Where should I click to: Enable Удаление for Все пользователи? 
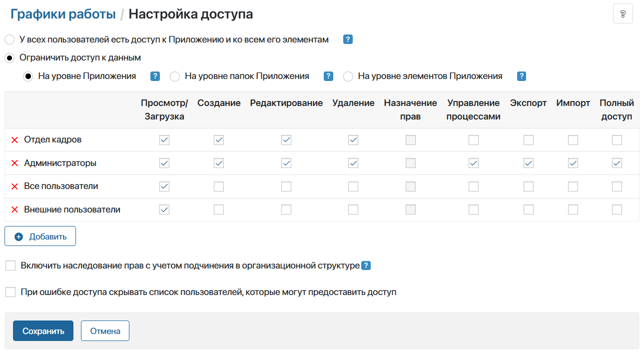click(353, 186)
